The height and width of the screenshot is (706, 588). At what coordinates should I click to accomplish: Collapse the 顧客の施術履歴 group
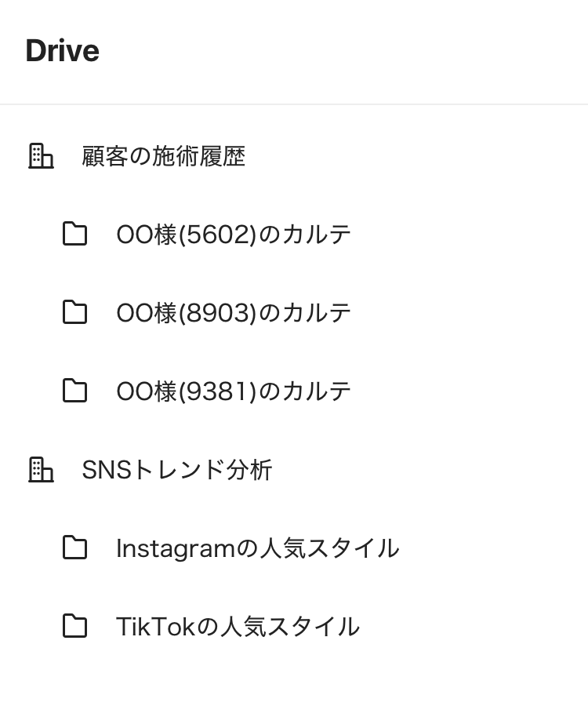[163, 156]
